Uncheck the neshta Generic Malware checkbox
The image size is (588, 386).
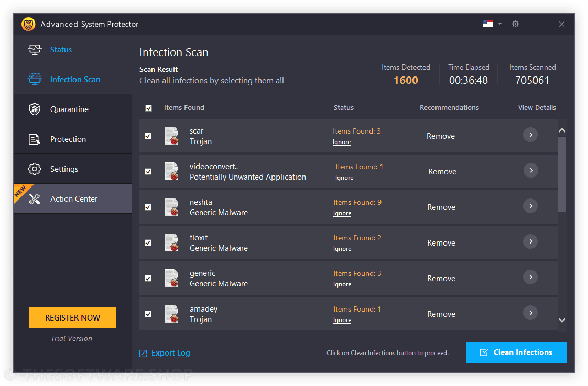(148, 207)
